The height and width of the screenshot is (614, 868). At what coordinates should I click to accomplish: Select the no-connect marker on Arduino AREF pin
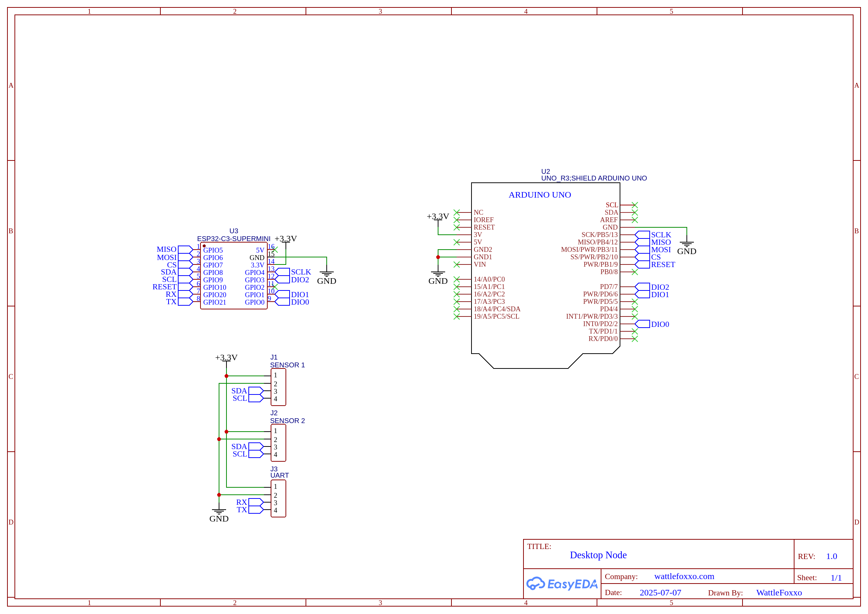(x=635, y=220)
